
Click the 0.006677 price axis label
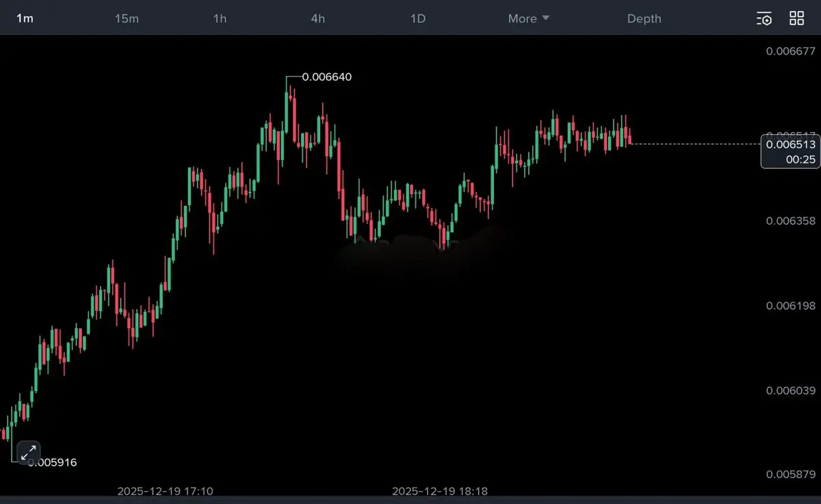click(x=791, y=51)
